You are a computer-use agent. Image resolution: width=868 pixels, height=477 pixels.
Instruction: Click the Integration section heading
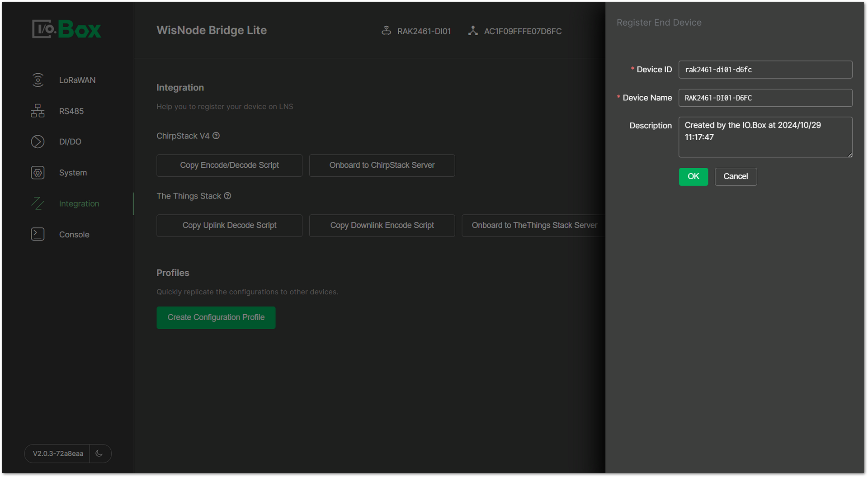[180, 88]
